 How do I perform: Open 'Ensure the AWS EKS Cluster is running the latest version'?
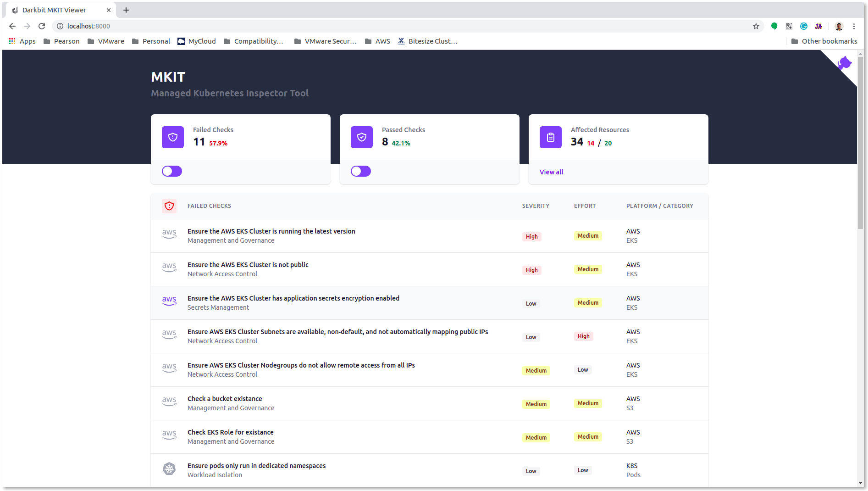[271, 231]
